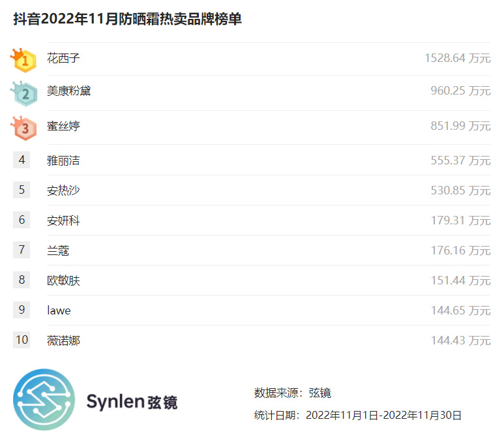Select the brand name 花西子
504x439 pixels.
click(x=63, y=58)
